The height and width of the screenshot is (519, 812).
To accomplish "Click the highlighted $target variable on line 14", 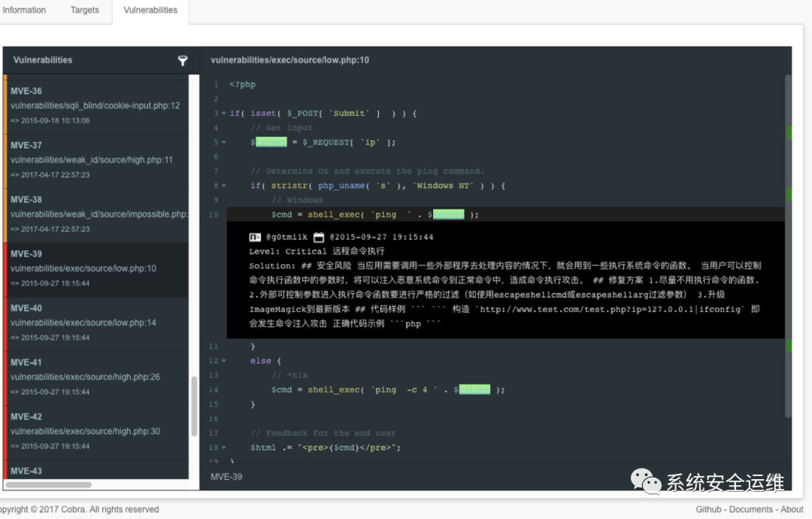I will click(x=474, y=390).
